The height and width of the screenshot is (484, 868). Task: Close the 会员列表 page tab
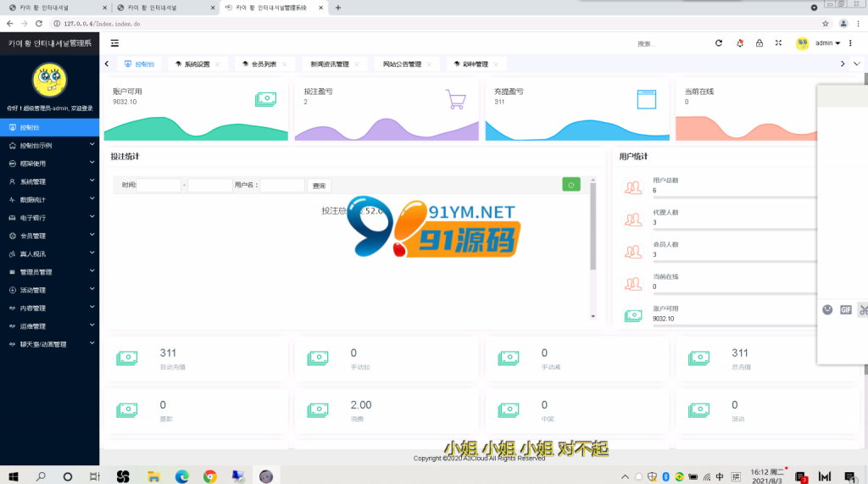(x=285, y=64)
